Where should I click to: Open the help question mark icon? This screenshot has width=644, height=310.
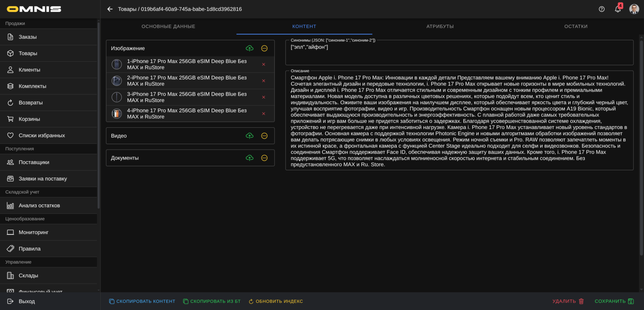[x=602, y=9]
